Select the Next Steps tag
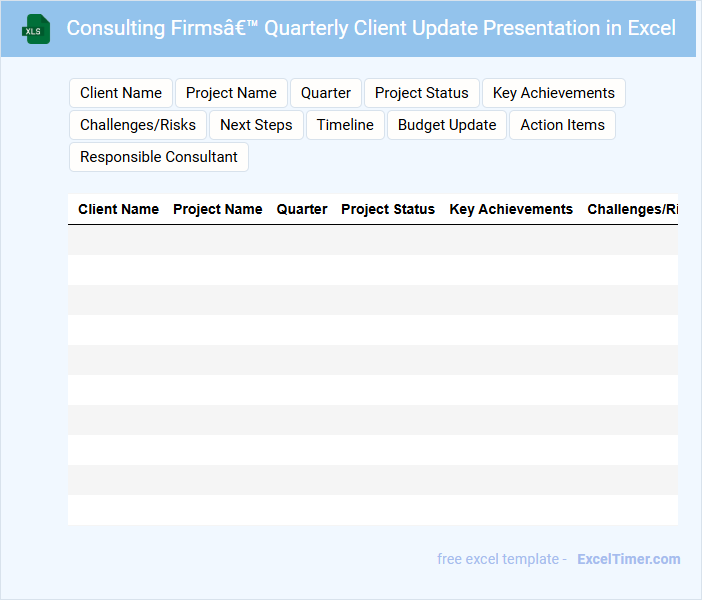Screen dimensions: 702x600 tap(256, 125)
